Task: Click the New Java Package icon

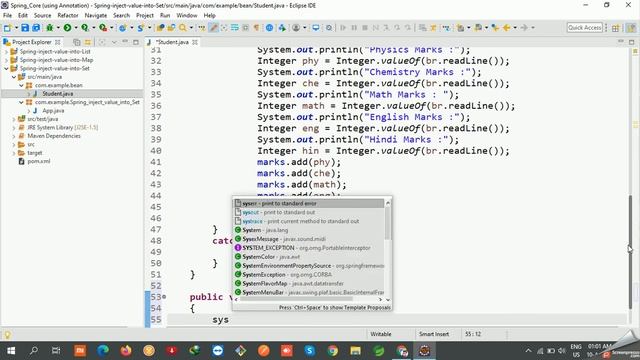Action: (122, 28)
